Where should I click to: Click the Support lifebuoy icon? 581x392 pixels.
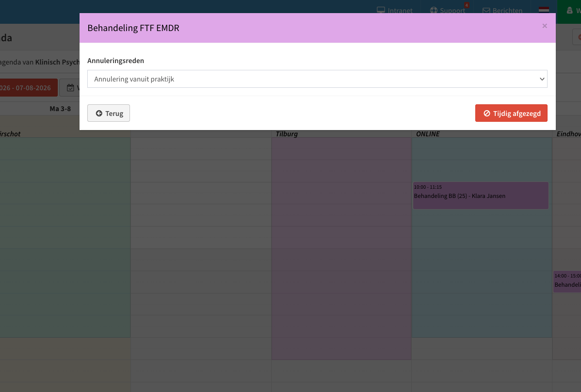pyautogui.click(x=434, y=10)
